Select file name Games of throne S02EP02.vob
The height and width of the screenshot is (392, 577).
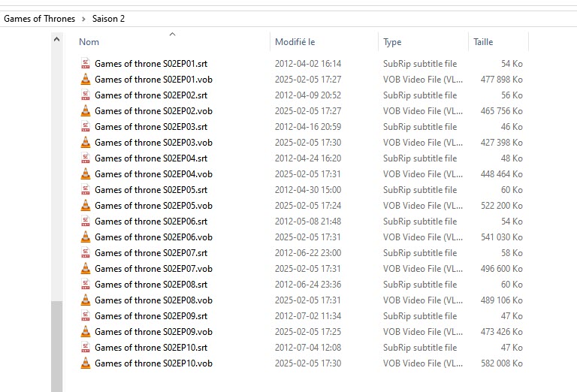tap(153, 111)
